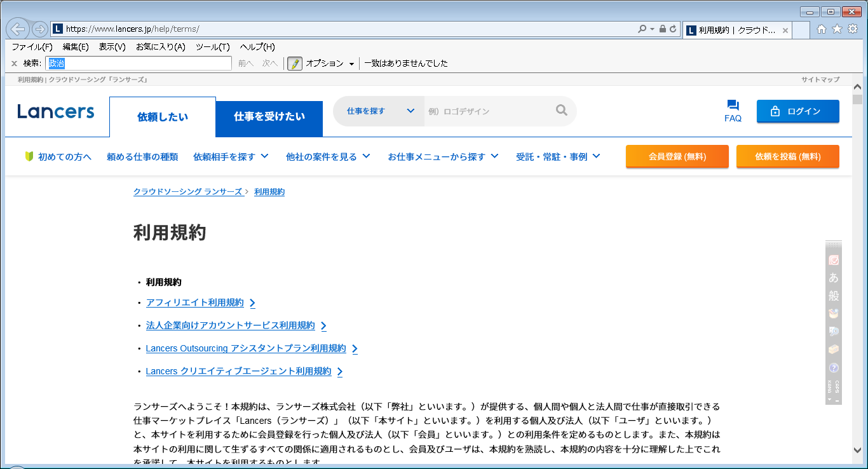
Task: Open the 初めての方へ link
Action: [58, 156]
